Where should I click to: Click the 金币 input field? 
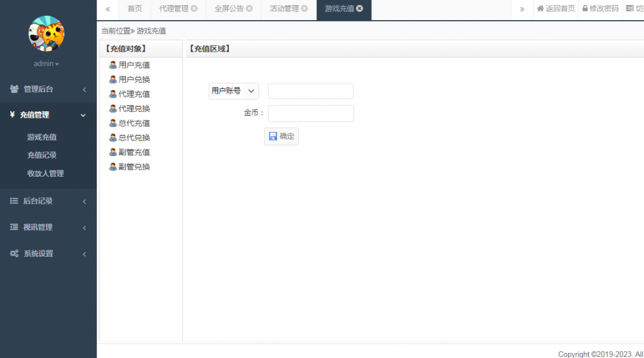(311, 113)
